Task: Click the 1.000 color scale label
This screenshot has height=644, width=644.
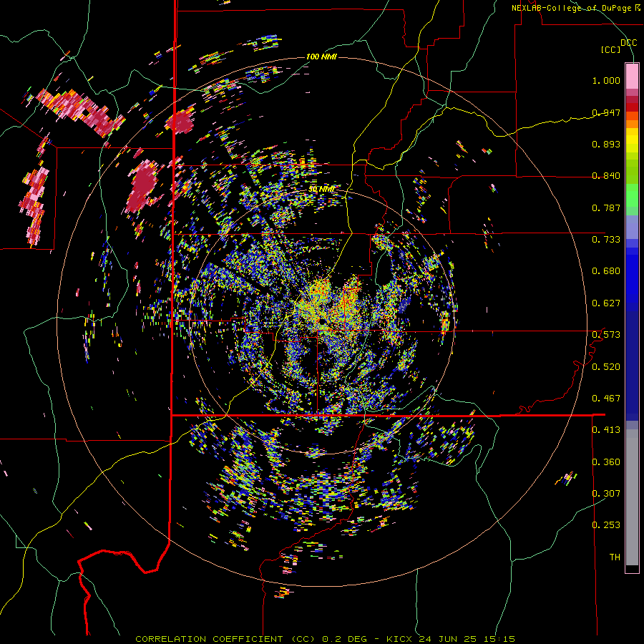Action: click(x=606, y=80)
